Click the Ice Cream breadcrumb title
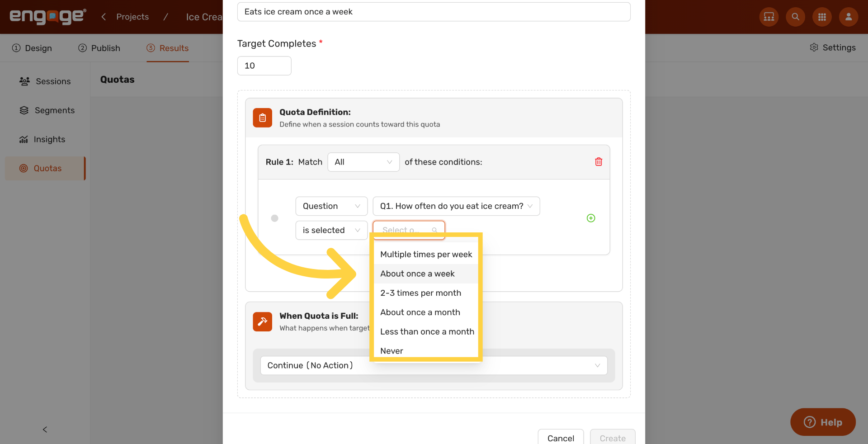868x444 pixels. tap(204, 17)
